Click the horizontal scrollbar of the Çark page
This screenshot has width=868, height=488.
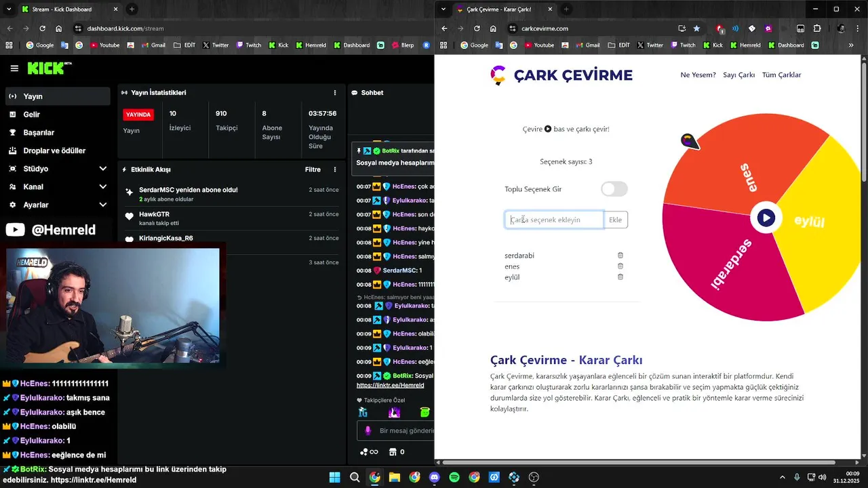(x=639, y=462)
